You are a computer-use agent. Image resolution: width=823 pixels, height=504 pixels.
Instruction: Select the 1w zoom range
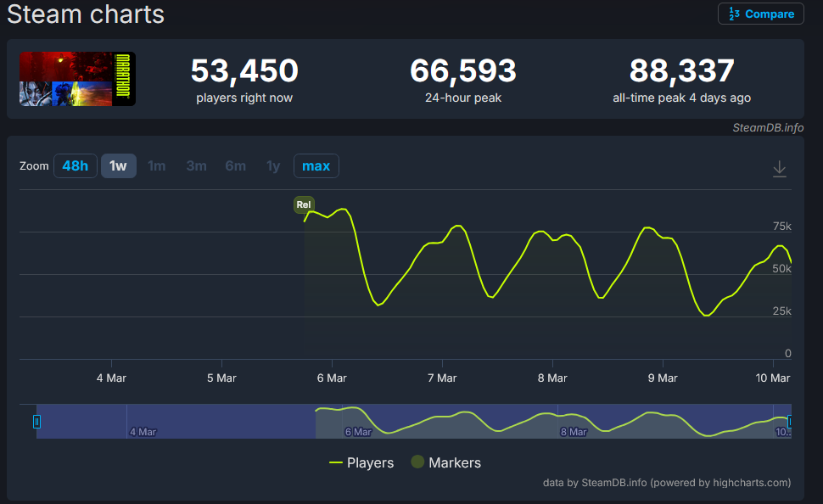pos(118,166)
